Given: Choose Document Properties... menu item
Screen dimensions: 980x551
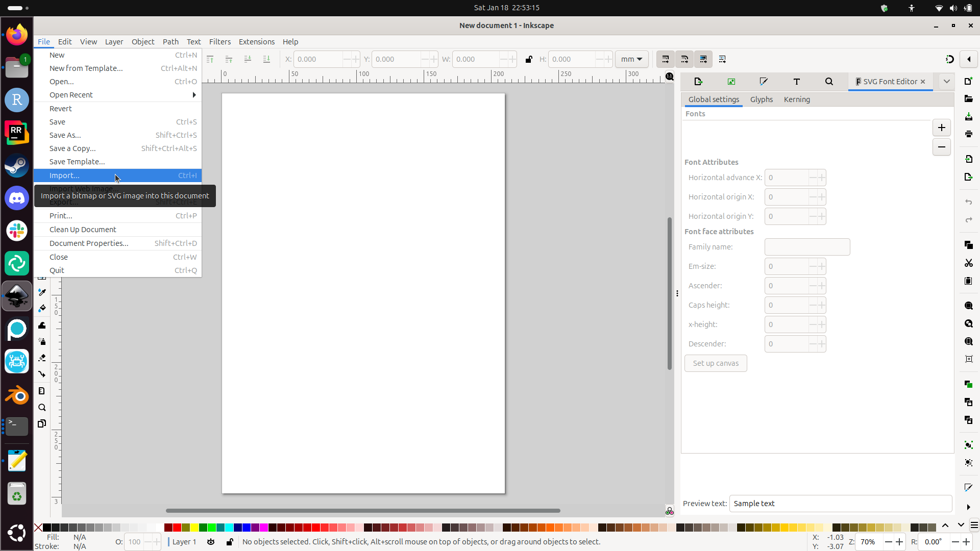Looking at the screenshot, I should pyautogui.click(x=118, y=243).
